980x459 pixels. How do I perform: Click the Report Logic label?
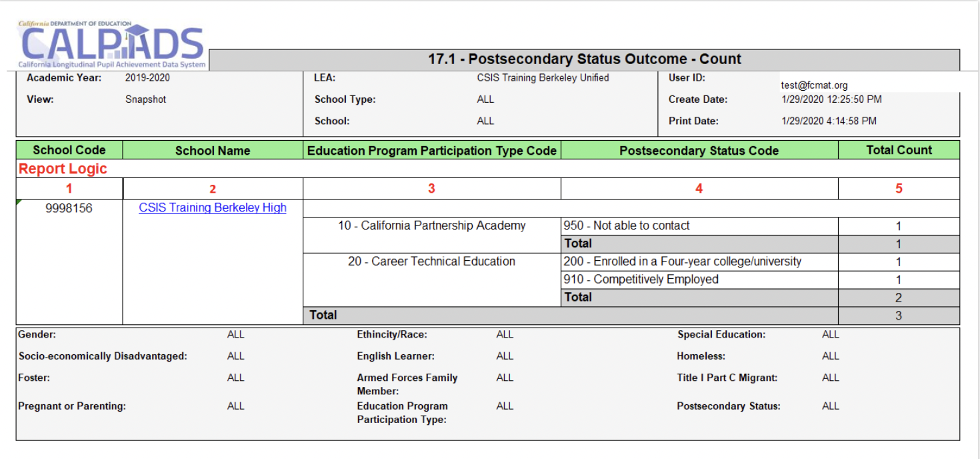63,169
